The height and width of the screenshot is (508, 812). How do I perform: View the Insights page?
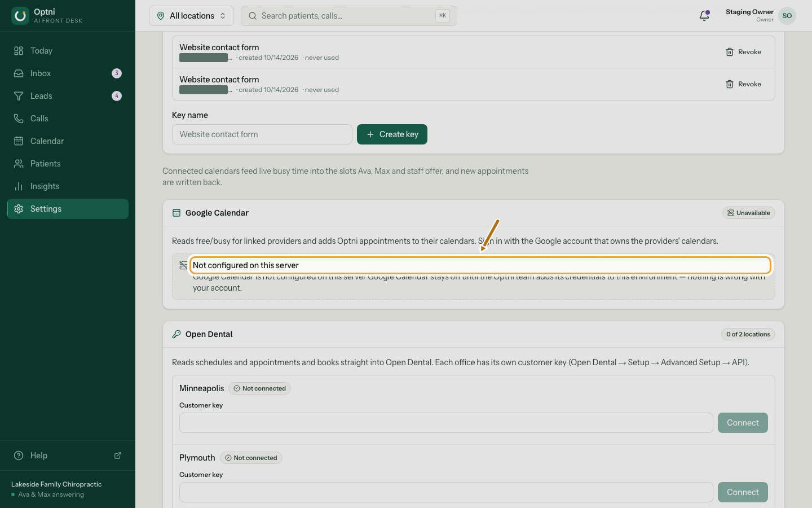[68, 186]
